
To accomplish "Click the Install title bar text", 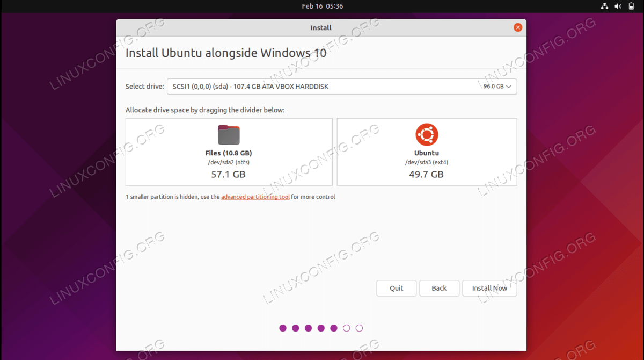I will coord(321,28).
